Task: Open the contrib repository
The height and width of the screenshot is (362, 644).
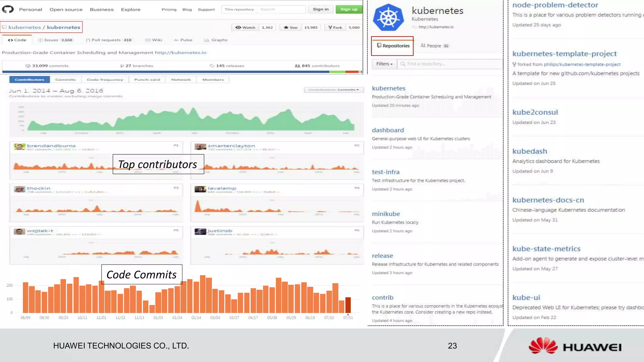Action: click(382, 298)
